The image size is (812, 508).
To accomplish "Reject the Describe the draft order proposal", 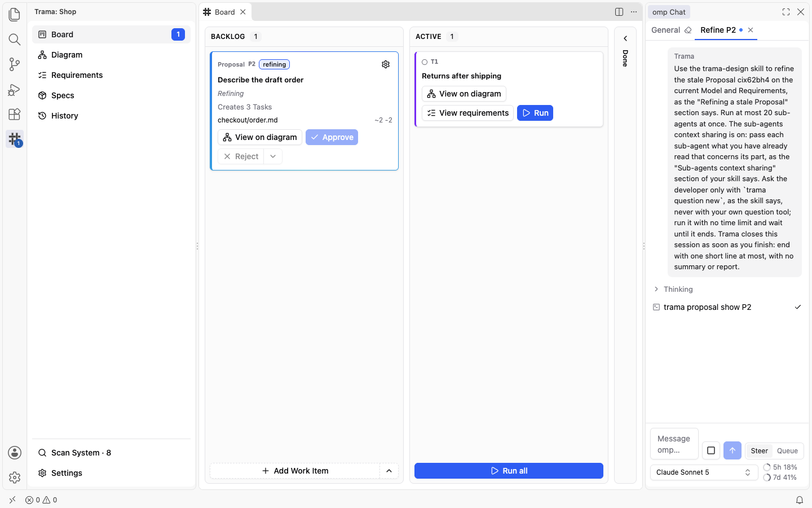I will tap(241, 156).
